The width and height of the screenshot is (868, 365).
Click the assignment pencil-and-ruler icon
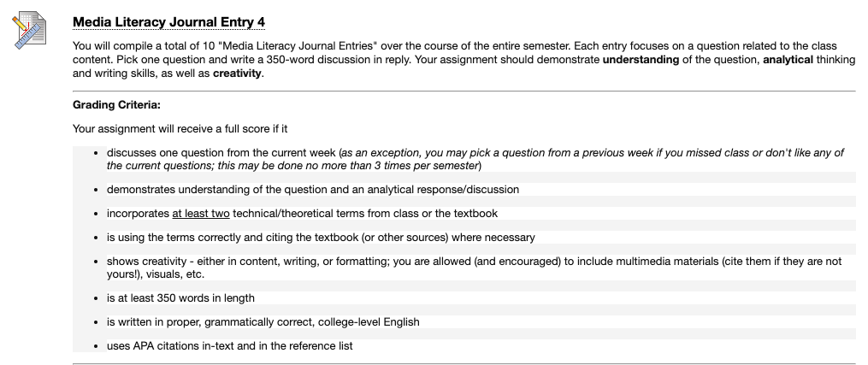[x=29, y=31]
